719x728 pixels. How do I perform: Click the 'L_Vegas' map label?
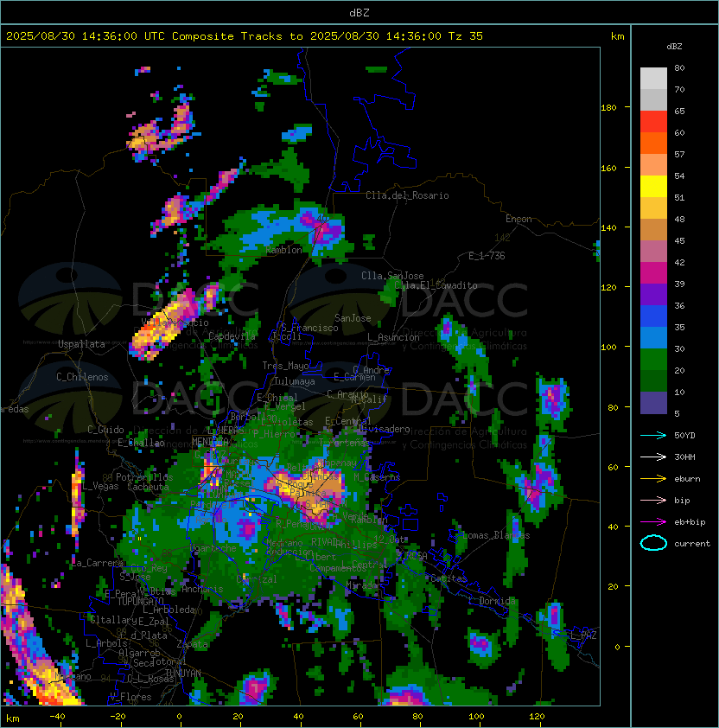100,486
